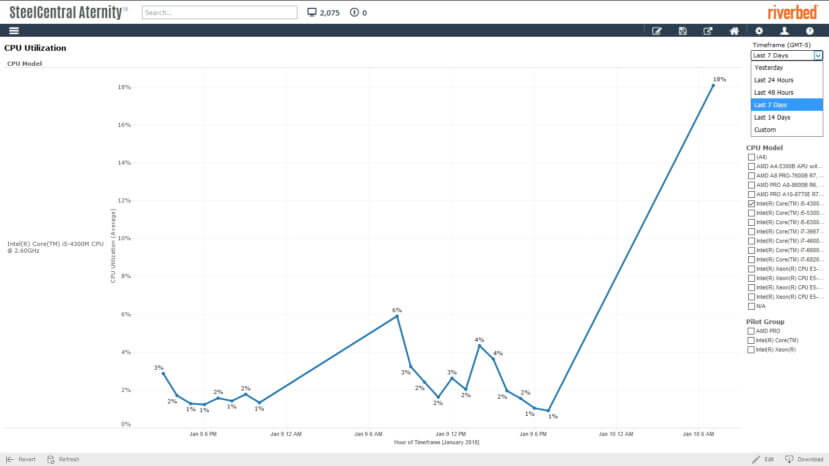Go to home via house icon
The width and height of the screenshot is (829, 466).
tap(734, 31)
